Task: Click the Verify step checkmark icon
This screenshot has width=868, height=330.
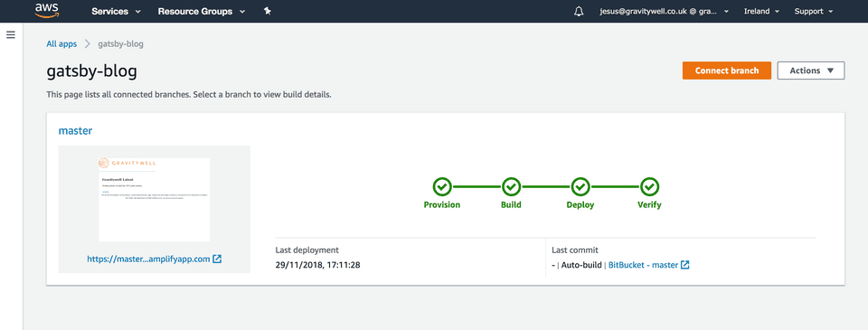Action: 649,187
